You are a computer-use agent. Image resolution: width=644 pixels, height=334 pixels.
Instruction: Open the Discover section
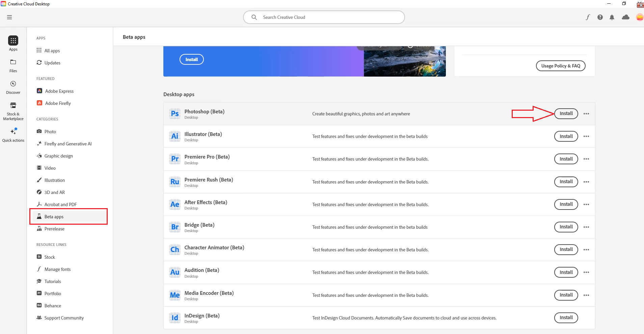pyautogui.click(x=13, y=87)
